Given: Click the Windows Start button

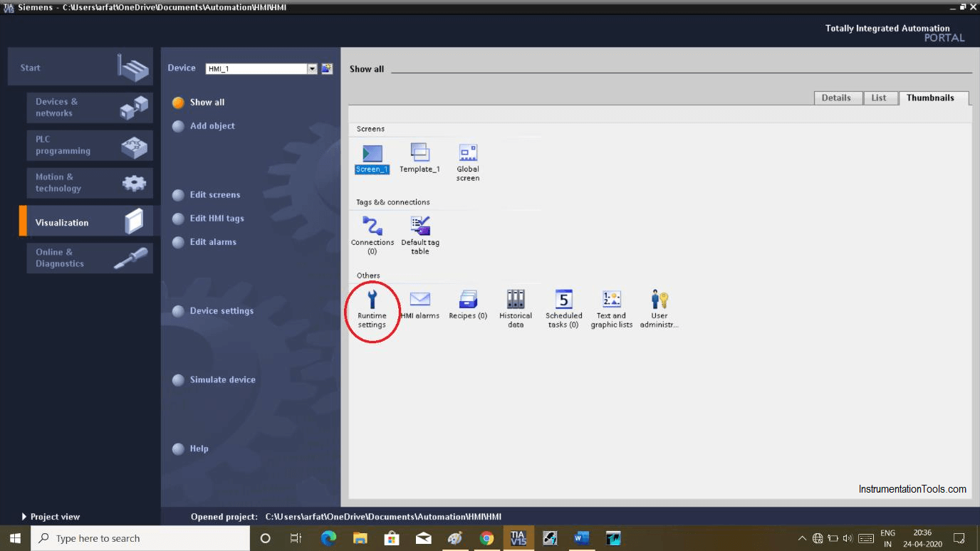Looking at the screenshot, I should click(15, 538).
